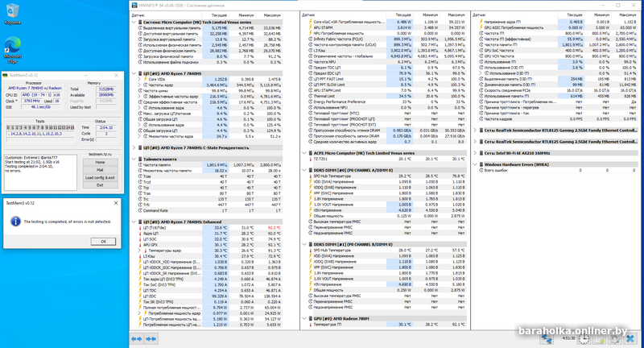The image size is (644, 348).
Task: Click the HWiNFO title bar app icon
Action: pos(134,6)
